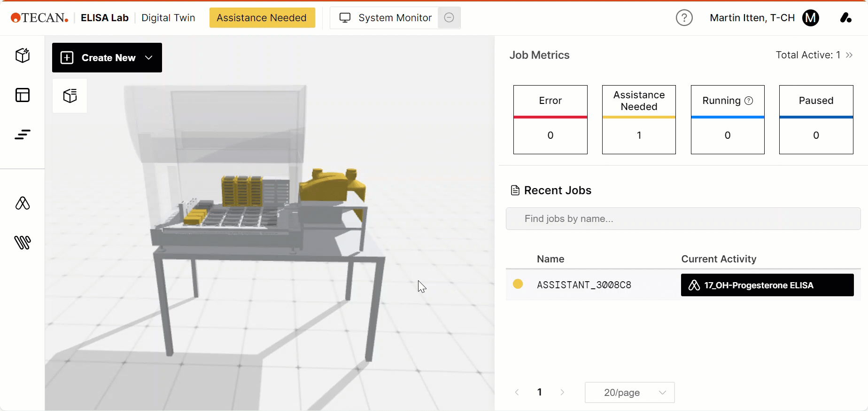Click the top-right black leaf logo icon
Screen dimensions: 868x411
[846, 18]
